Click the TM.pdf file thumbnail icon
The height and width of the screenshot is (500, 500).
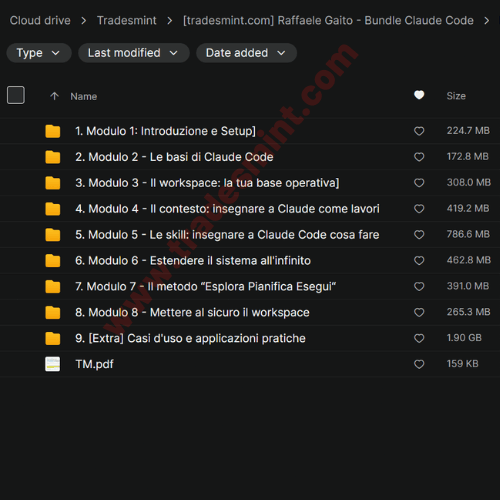click(53, 364)
